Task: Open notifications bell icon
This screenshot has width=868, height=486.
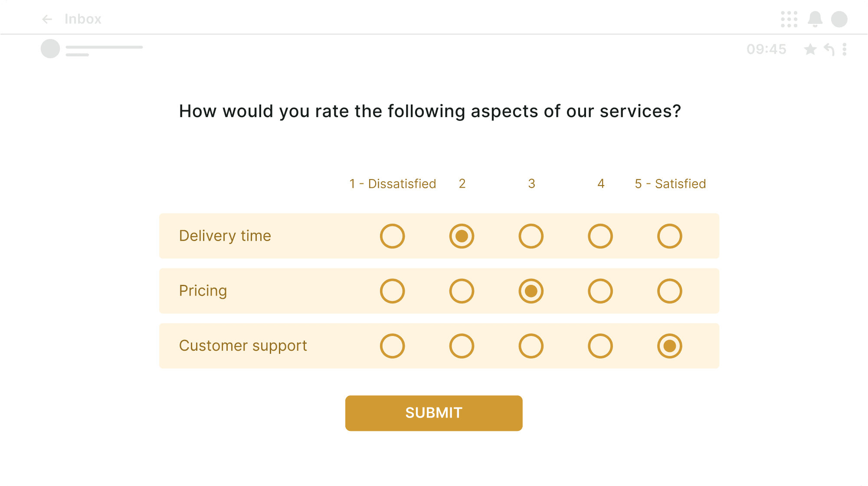Action: click(x=815, y=19)
